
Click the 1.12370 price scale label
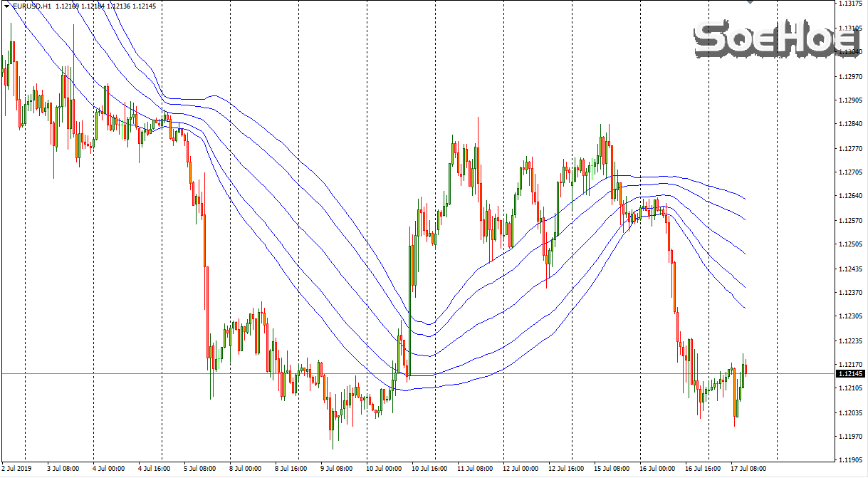(850, 292)
